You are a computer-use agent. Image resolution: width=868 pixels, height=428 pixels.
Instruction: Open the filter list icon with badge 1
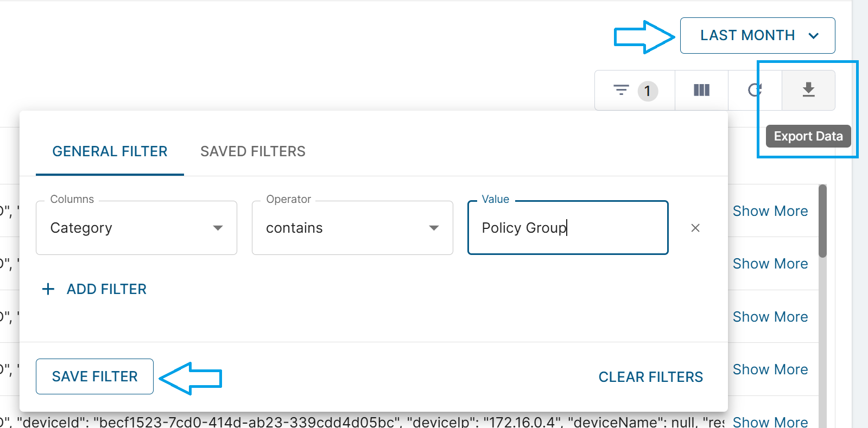[634, 91]
